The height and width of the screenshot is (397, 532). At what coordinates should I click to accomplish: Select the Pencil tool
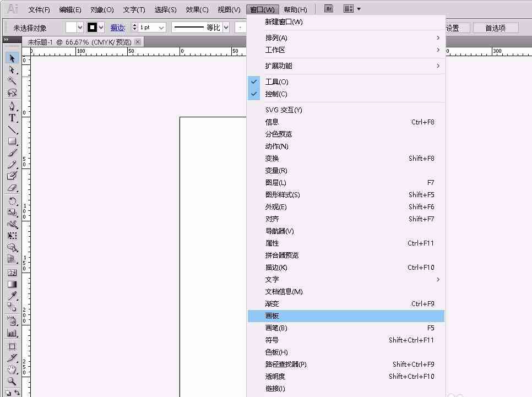click(x=12, y=164)
